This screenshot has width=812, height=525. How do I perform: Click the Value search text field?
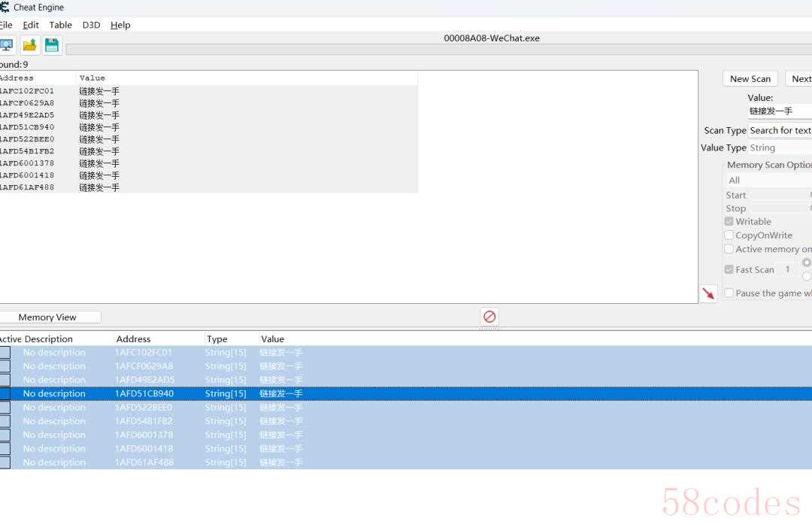(x=780, y=111)
